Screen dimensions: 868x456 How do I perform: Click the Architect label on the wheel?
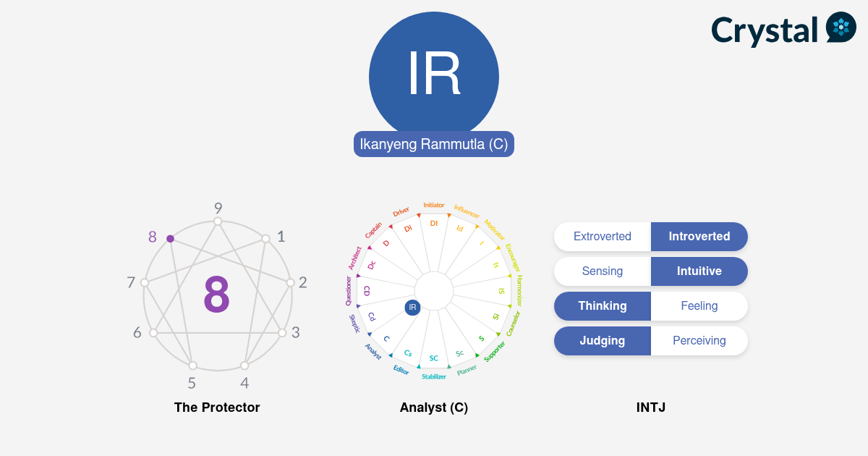pos(355,258)
